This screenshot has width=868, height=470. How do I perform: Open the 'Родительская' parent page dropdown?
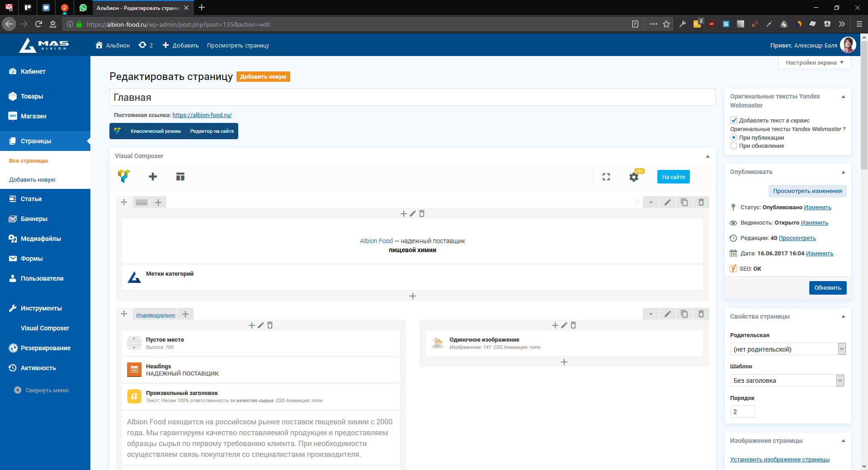pos(788,349)
